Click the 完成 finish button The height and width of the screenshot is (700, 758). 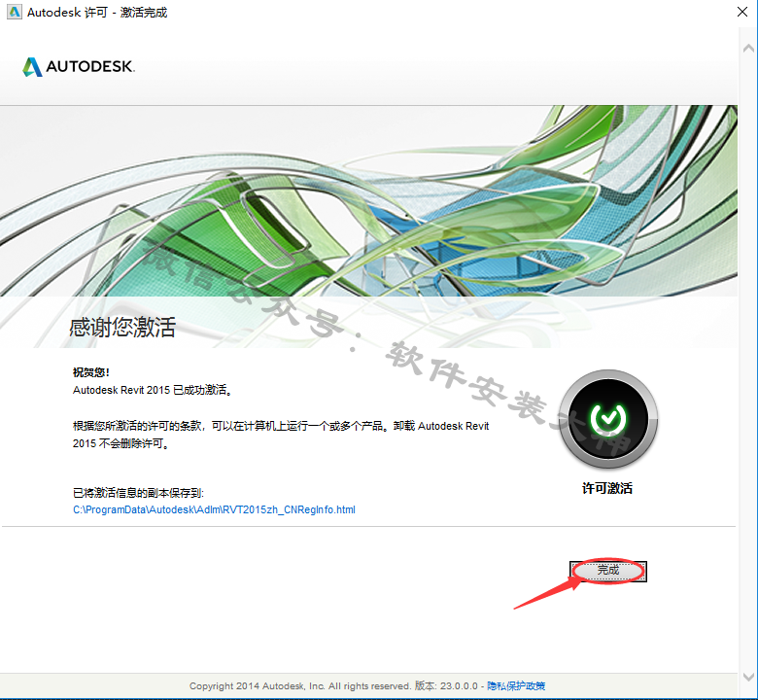click(608, 571)
